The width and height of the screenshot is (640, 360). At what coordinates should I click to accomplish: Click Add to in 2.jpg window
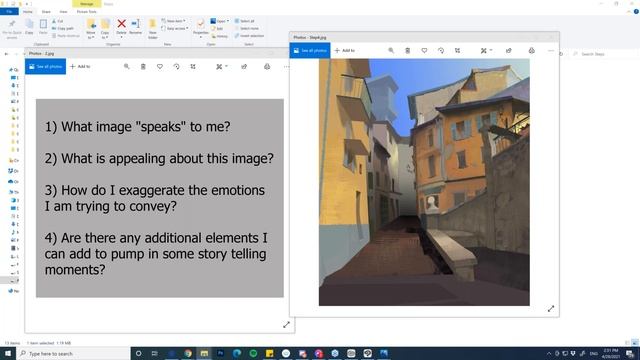point(80,67)
